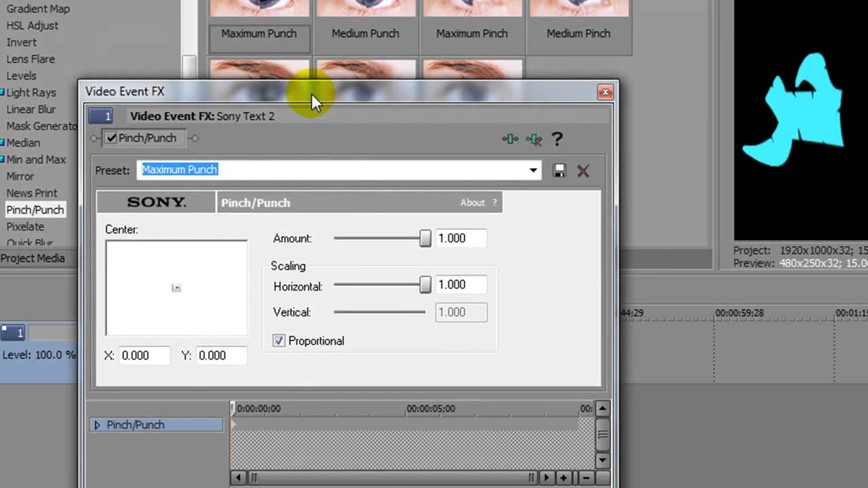Click the Sony logo in plug-in header
Screen dimensions: 868x488
(x=157, y=203)
